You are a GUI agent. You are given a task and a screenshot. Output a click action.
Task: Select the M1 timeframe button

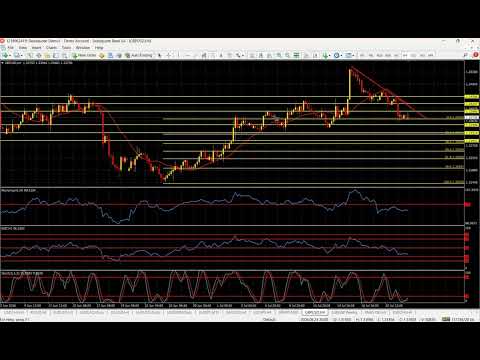click(x=362, y=55)
